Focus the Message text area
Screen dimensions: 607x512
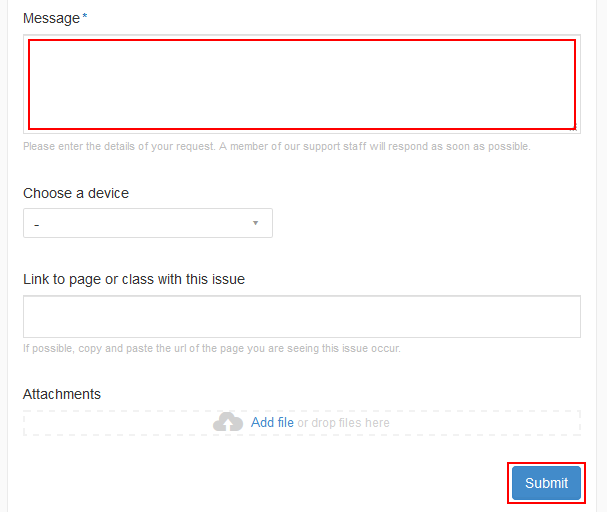[x=302, y=84]
